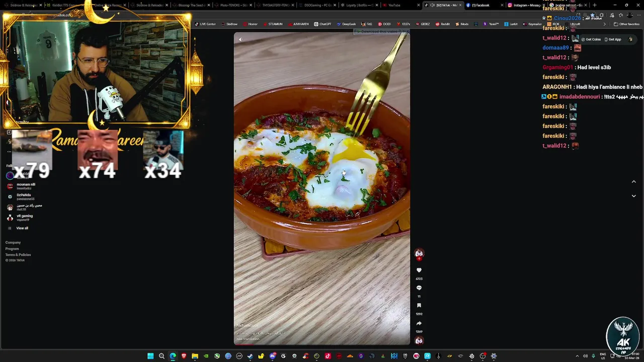Screen dimensions: 644x362
Task: Click Get Coins button
Action: [591, 39]
